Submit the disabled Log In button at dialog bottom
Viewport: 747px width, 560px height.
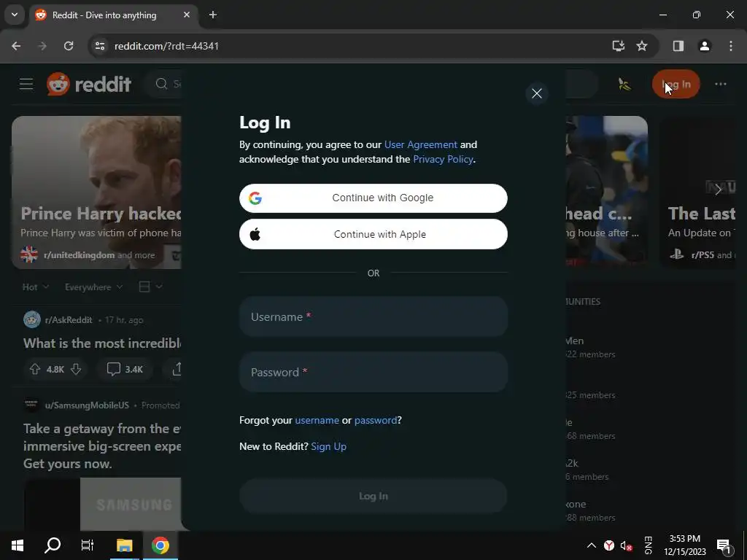click(373, 496)
